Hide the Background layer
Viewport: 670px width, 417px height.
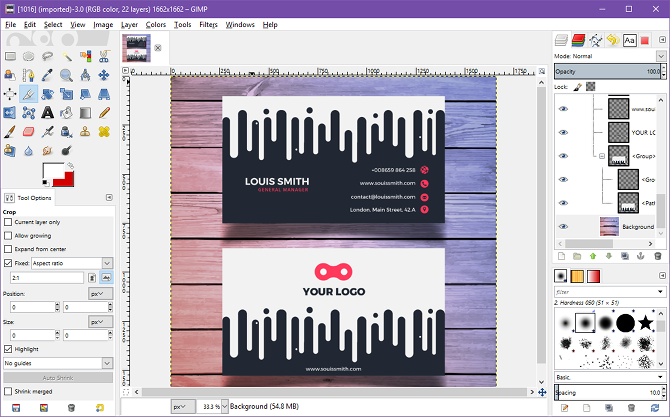(563, 226)
